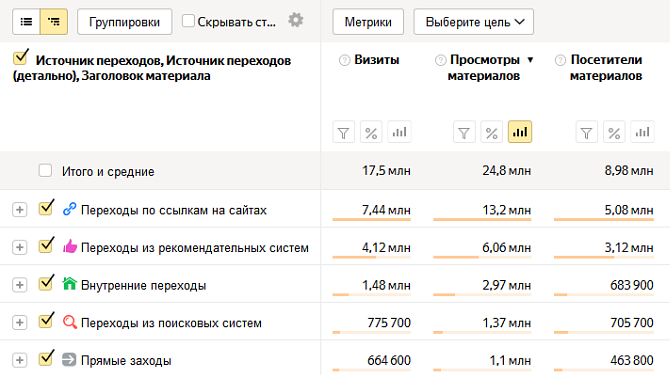670x375 pixels.
Task: Expand the Внутренние переходы row
Action: point(19,285)
